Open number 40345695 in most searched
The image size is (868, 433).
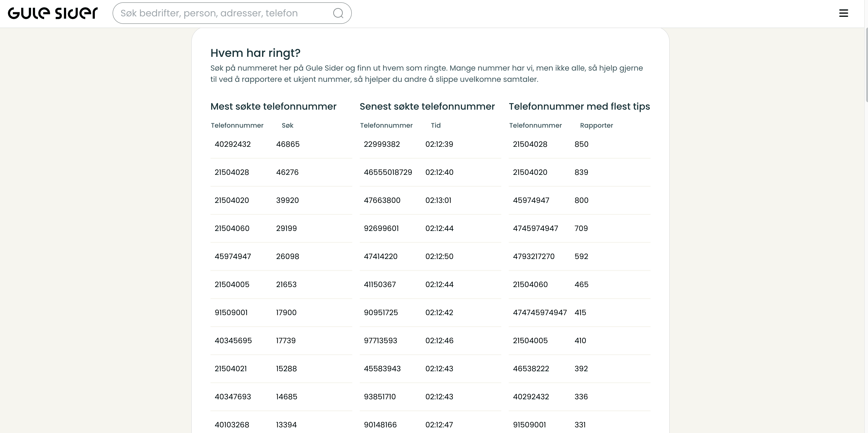(x=233, y=341)
